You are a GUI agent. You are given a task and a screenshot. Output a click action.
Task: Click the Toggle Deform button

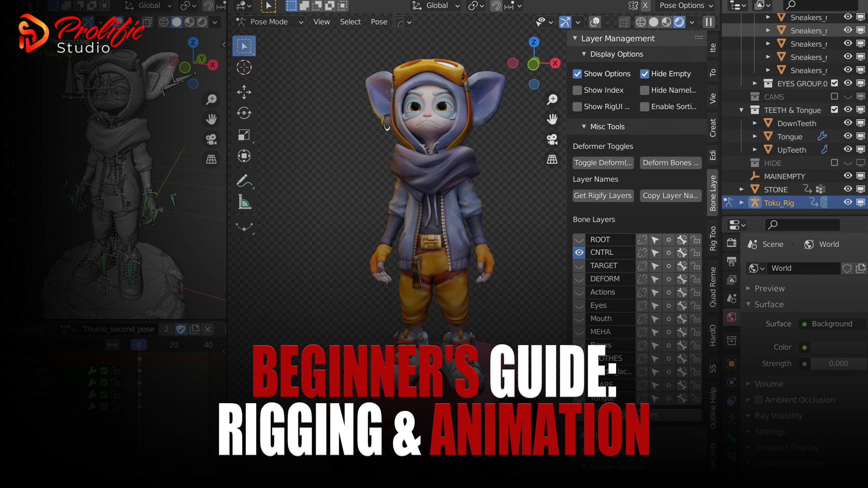pos(603,163)
